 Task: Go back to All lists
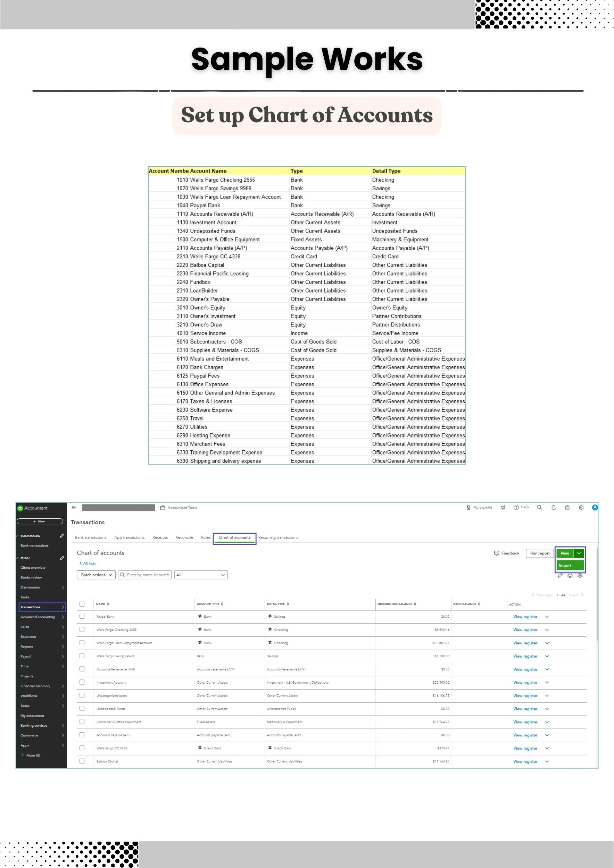click(88, 563)
